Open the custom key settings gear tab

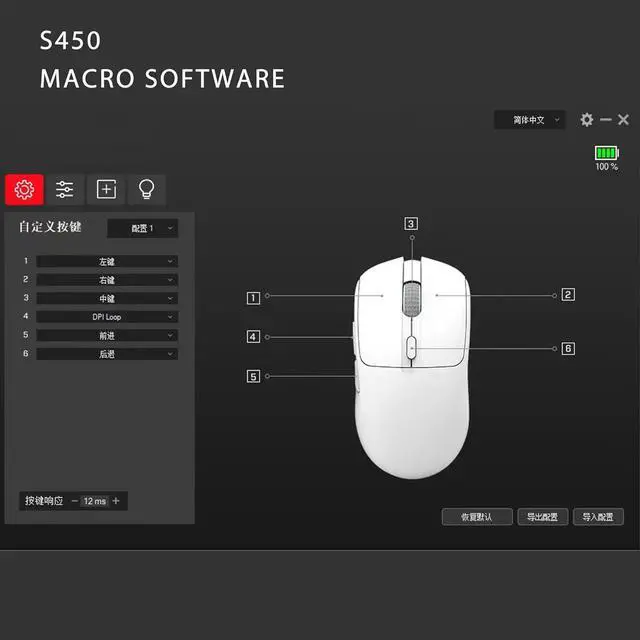click(x=25, y=189)
